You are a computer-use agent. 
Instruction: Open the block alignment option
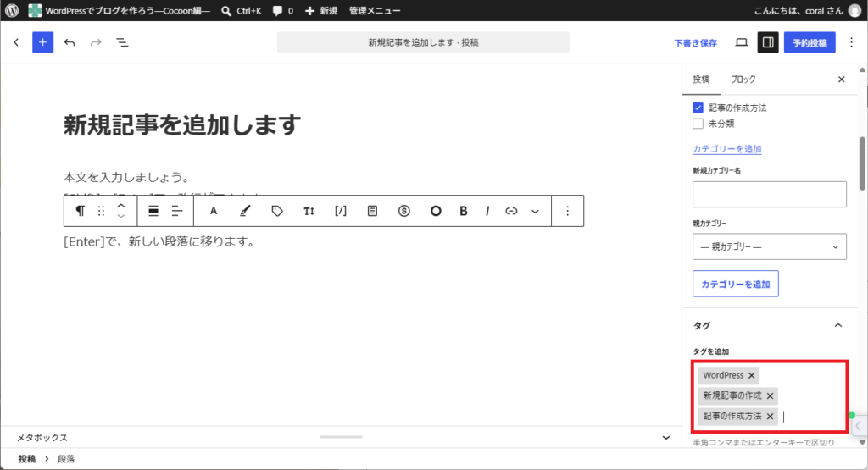[x=153, y=211]
